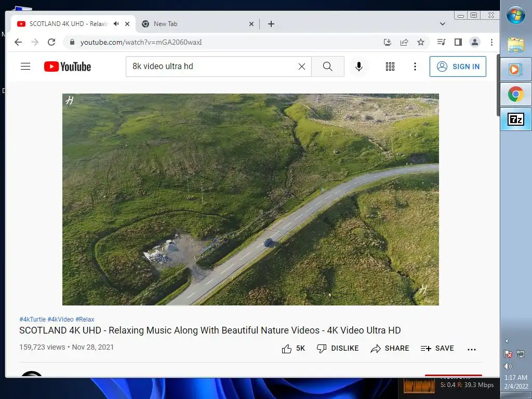Open the media player taskbar icon

tap(516, 69)
